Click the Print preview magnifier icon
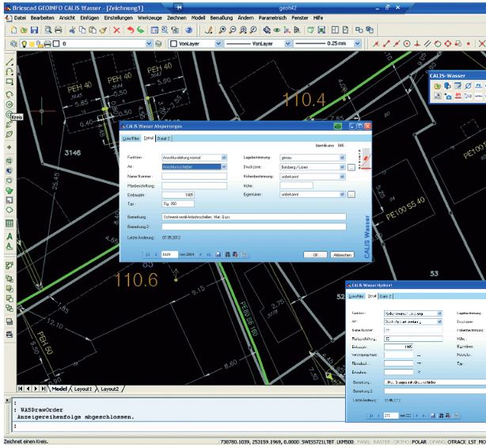The width and height of the screenshot is (486, 448). click(48, 30)
